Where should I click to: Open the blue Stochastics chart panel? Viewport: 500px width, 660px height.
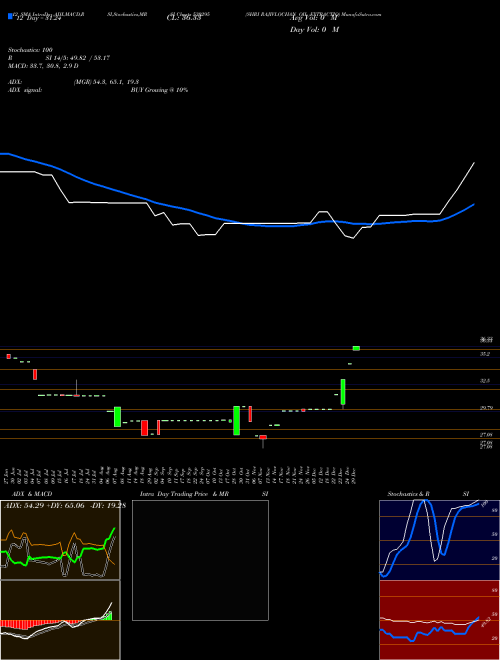pos(439,540)
